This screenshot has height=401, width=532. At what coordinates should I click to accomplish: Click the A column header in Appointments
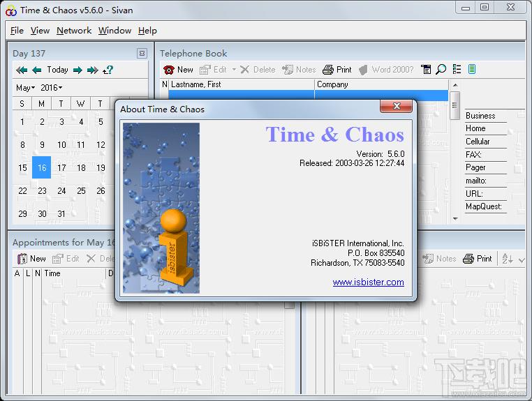pos(17,273)
